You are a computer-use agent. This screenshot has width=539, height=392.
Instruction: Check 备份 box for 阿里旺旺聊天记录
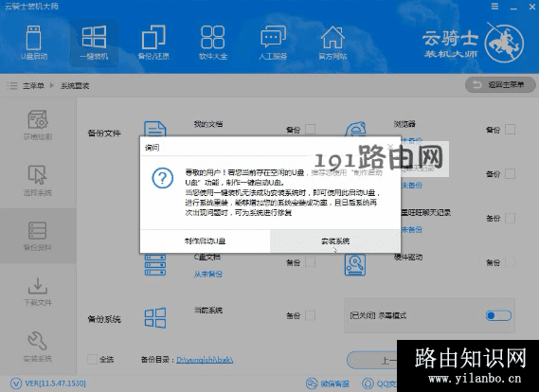pos(511,218)
